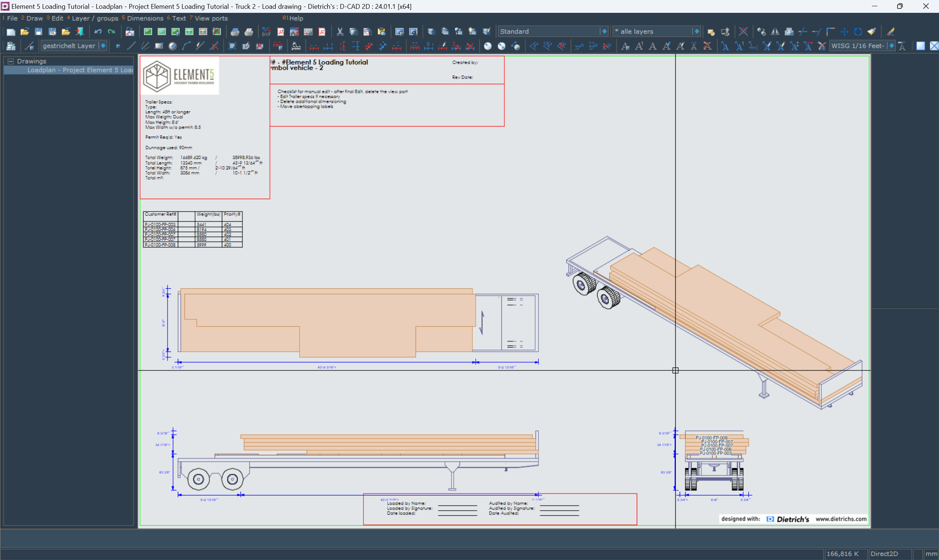Image resolution: width=939 pixels, height=560 pixels.
Task: Undo the last action
Action: tap(98, 32)
